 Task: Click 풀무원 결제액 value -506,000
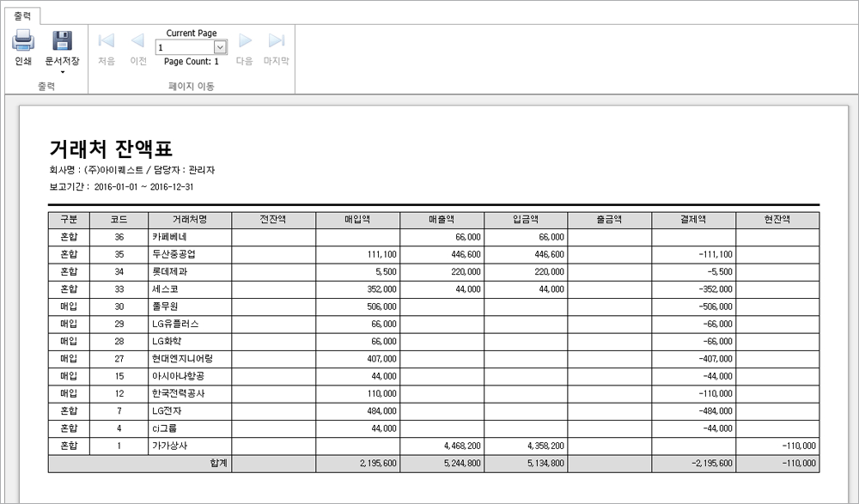[716, 307]
